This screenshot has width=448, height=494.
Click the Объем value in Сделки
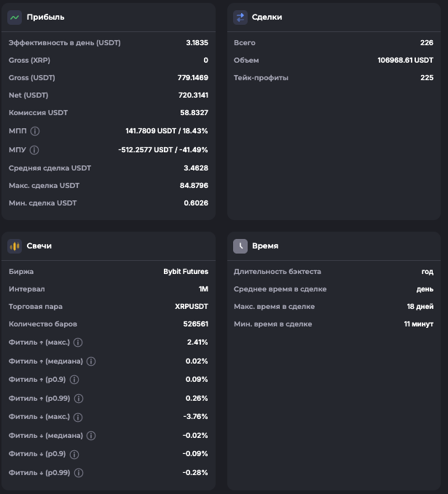pos(405,60)
